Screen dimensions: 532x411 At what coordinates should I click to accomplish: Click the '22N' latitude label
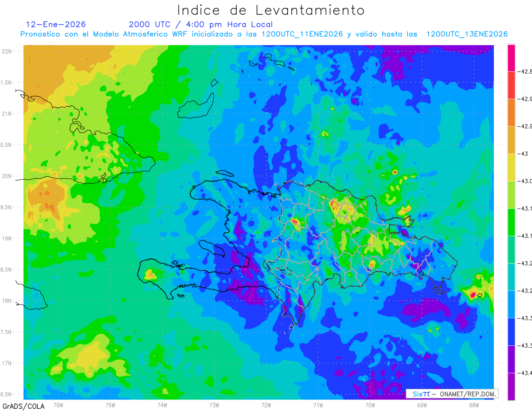coord(7,51)
